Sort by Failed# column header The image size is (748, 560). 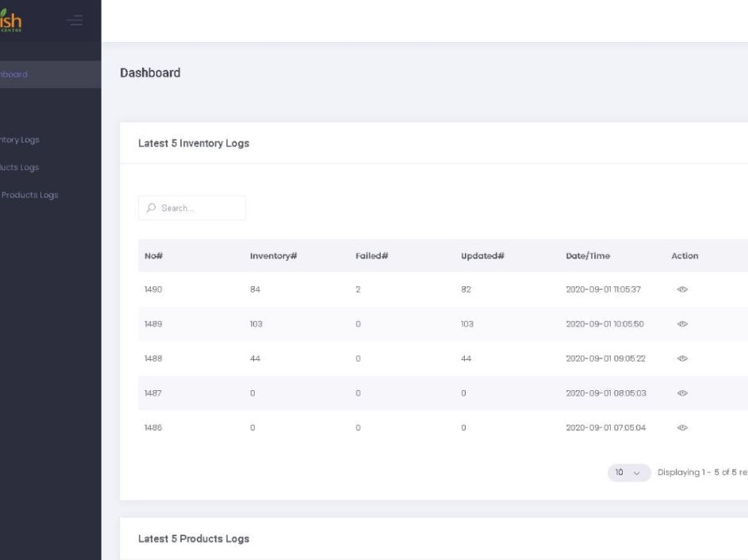pyautogui.click(x=371, y=256)
